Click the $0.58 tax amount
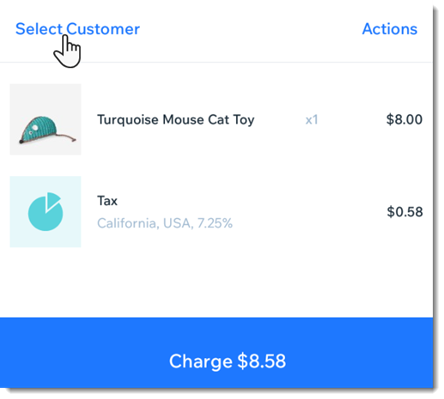 [405, 212]
